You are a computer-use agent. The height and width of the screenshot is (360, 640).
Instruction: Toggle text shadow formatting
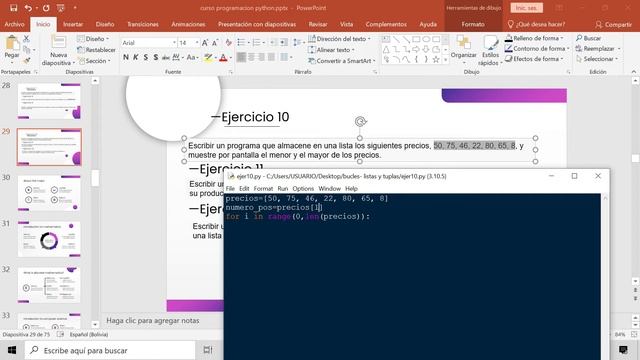click(x=156, y=58)
